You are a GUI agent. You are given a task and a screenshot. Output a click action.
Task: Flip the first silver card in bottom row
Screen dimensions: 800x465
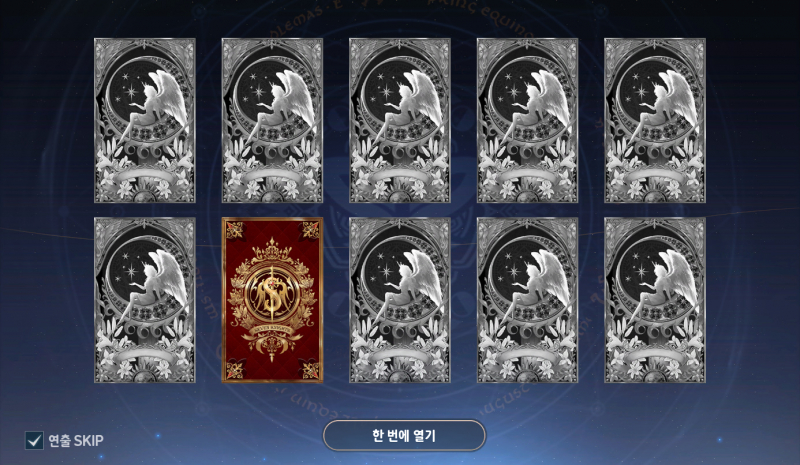pos(145,300)
